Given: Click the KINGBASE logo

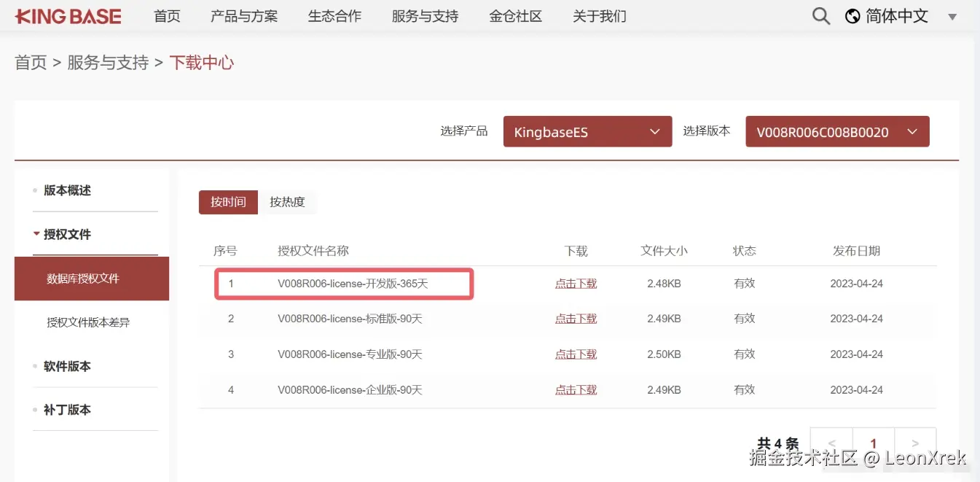Looking at the screenshot, I should (x=68, y=15).
